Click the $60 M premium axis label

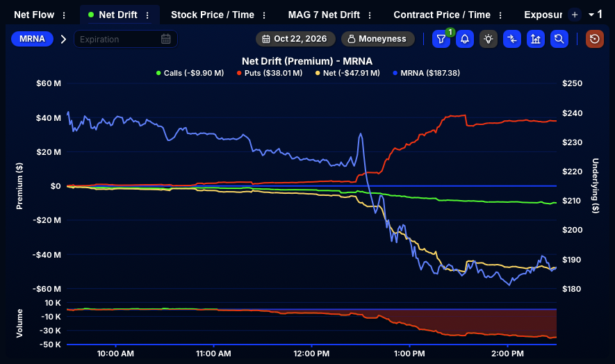49,83
